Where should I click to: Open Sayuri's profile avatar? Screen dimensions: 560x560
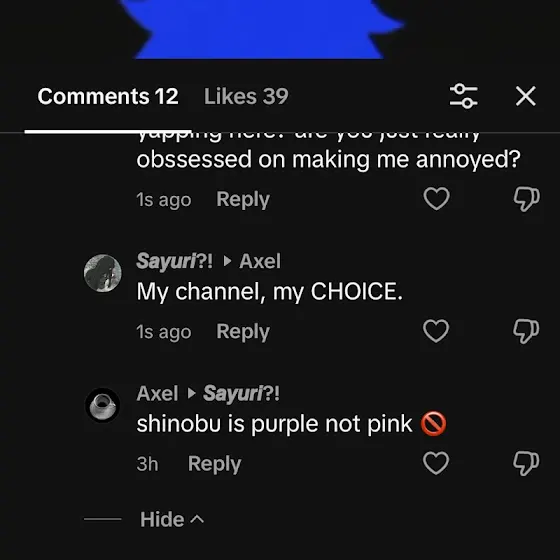pos(102,273)
